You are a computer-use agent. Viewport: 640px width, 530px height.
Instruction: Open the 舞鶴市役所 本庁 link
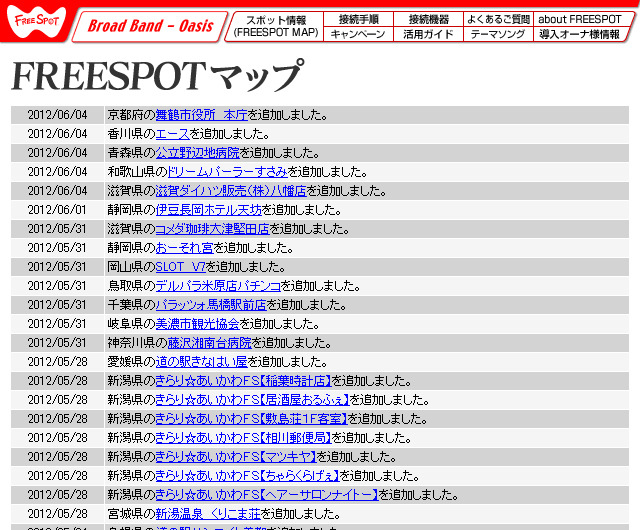pyautogui.click(x=202, y=115)
